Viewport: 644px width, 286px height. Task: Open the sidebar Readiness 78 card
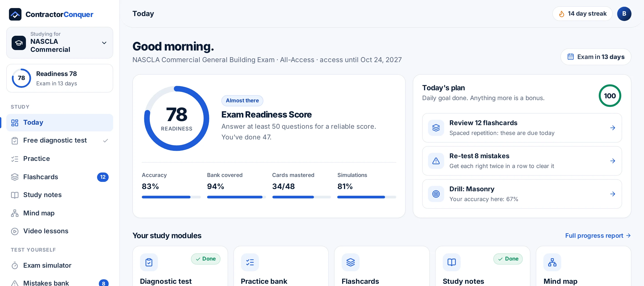coord(59,78)
